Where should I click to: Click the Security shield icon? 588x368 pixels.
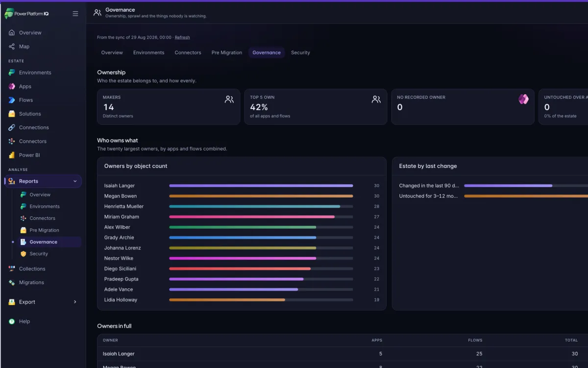(23, 254)
